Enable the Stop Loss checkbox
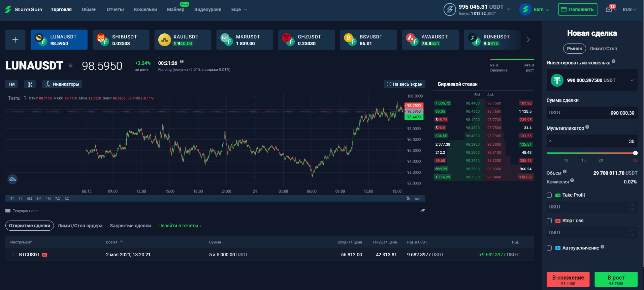 [x=549, y=221]
